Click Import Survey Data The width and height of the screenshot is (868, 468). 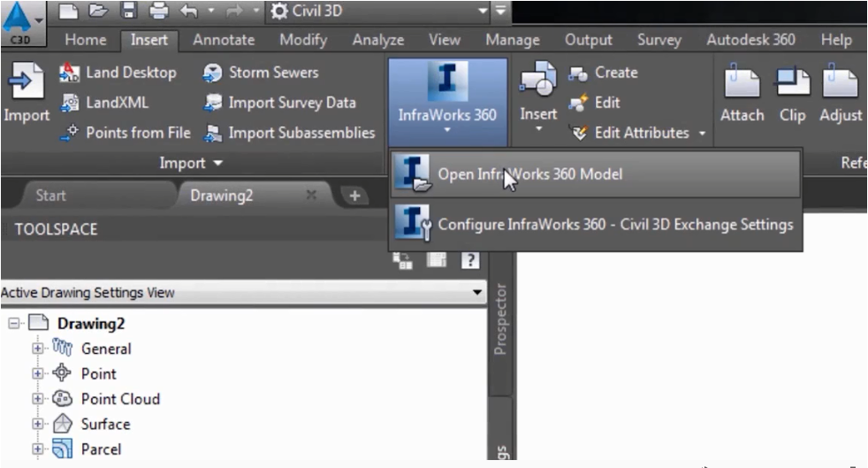tap(279, 103)
